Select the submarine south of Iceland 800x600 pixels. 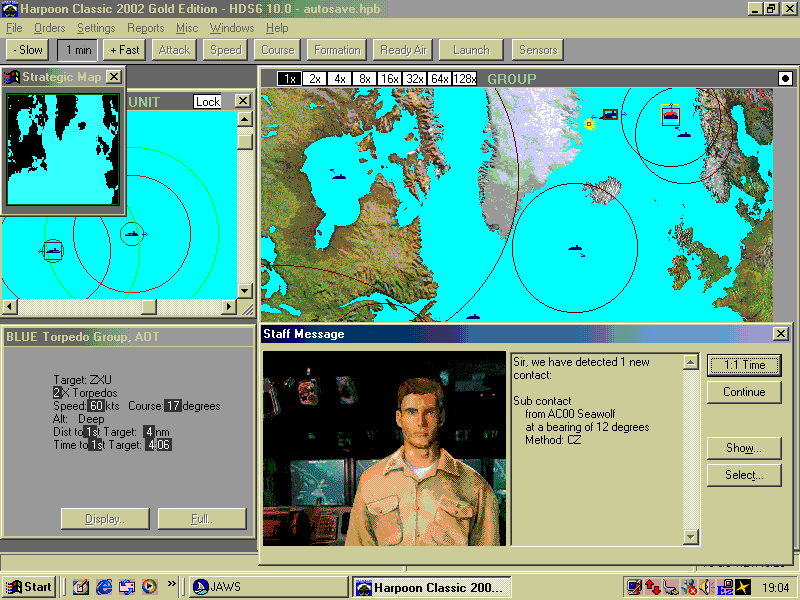pos(576,248)
